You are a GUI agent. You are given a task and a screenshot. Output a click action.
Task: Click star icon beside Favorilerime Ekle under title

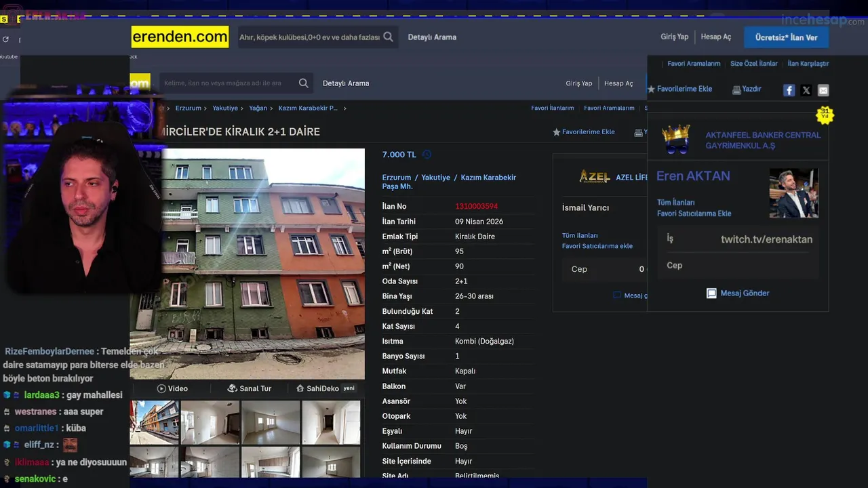point(557,132)
